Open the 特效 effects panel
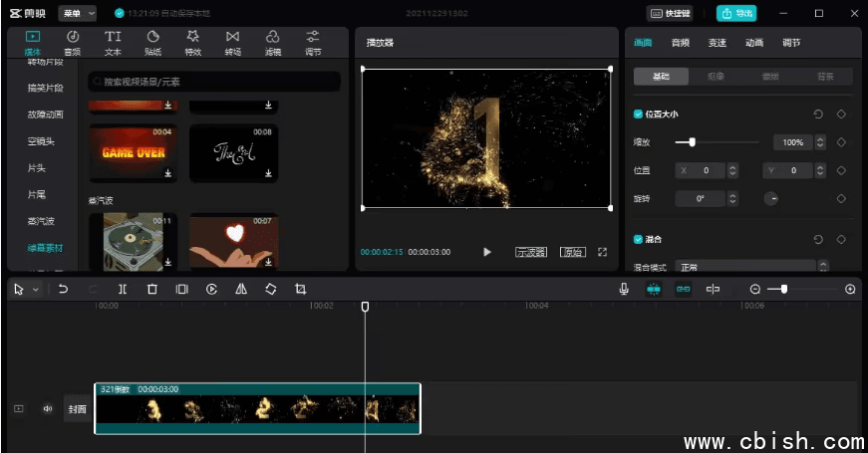The height and width of the screenshot is (453, 868). click(x=192, y=42)
